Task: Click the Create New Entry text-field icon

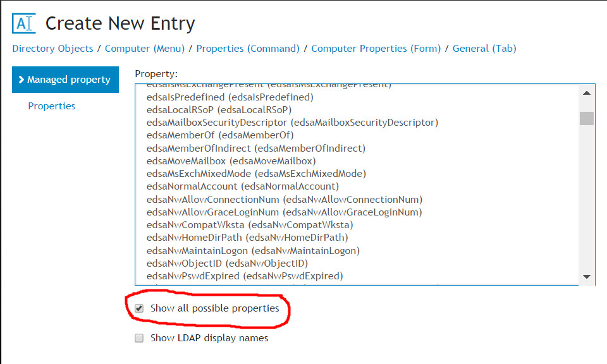Action: tap(24, 23)
